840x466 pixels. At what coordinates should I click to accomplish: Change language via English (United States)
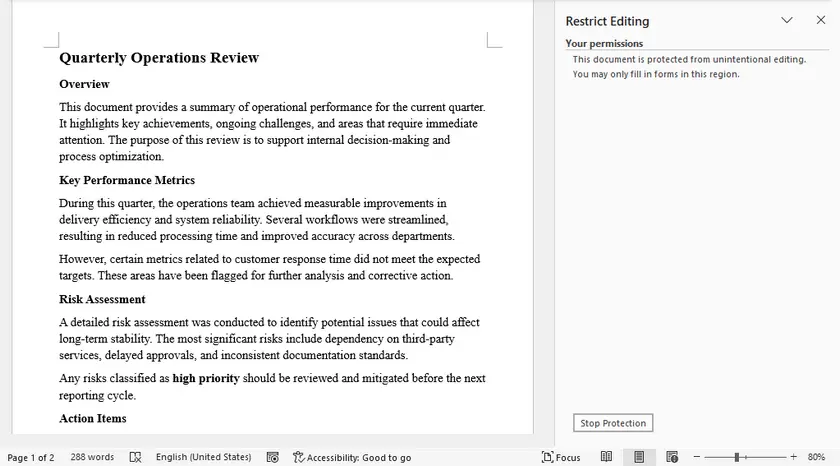203,457
